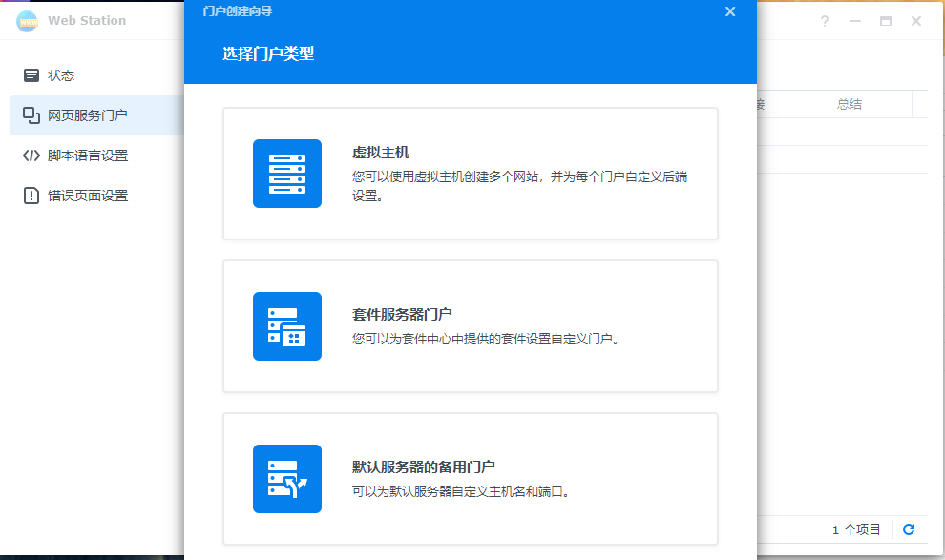Image resolution: width=945 pixels, height=560 pixels.
Task: Choose the 虚拟主机 portal option
Action: [470, 174]
